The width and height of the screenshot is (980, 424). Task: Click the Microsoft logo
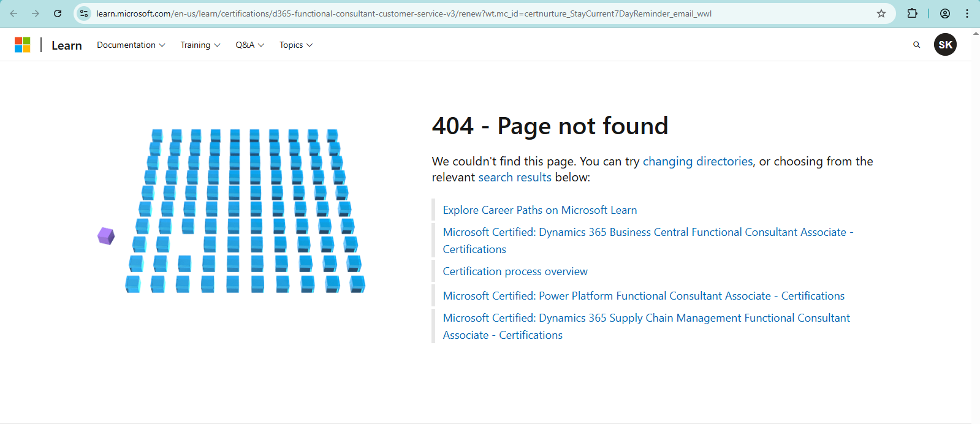tap(23, 45)
